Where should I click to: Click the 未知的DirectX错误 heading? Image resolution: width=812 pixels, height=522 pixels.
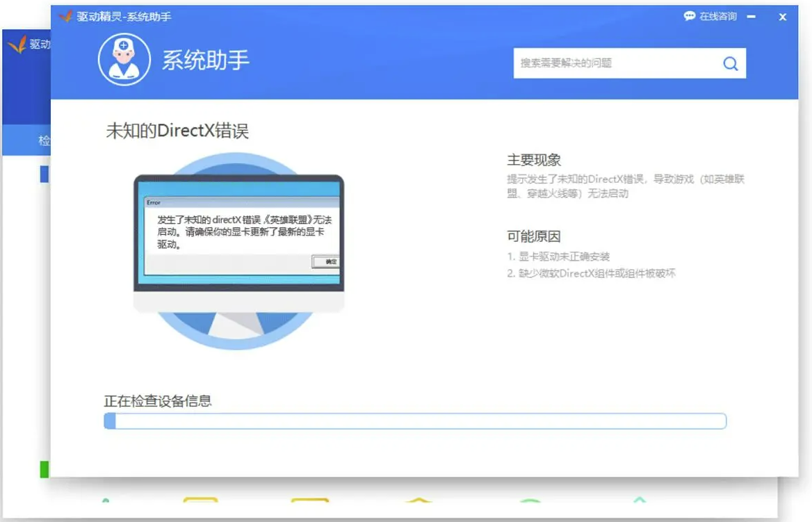point(177,131)
